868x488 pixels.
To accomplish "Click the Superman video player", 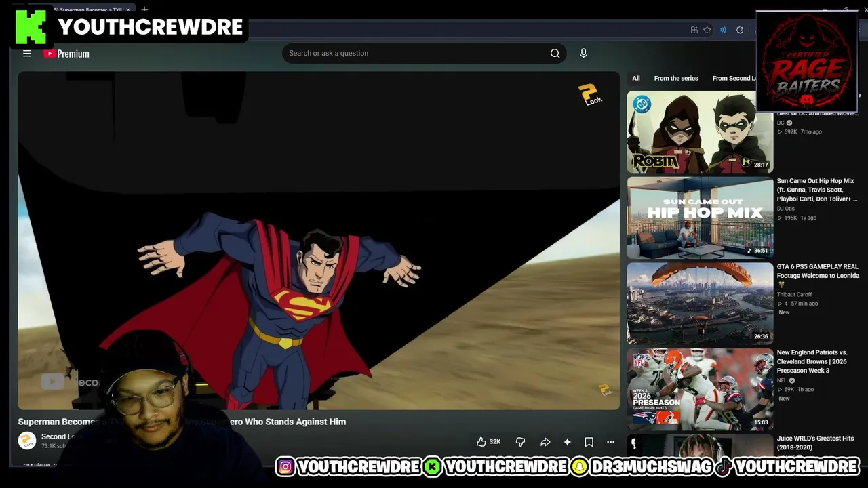I will tap(319, 241).
